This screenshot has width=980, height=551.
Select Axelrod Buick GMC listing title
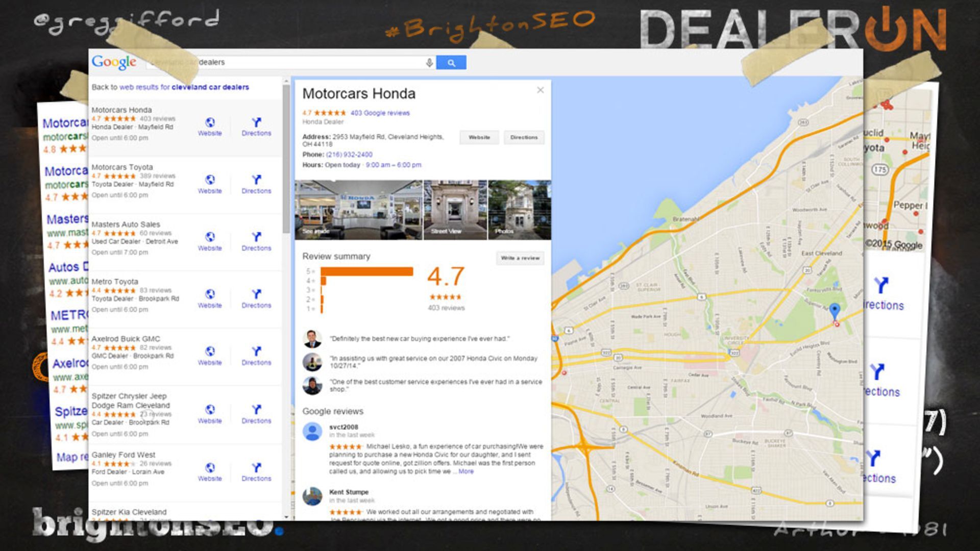126,339
